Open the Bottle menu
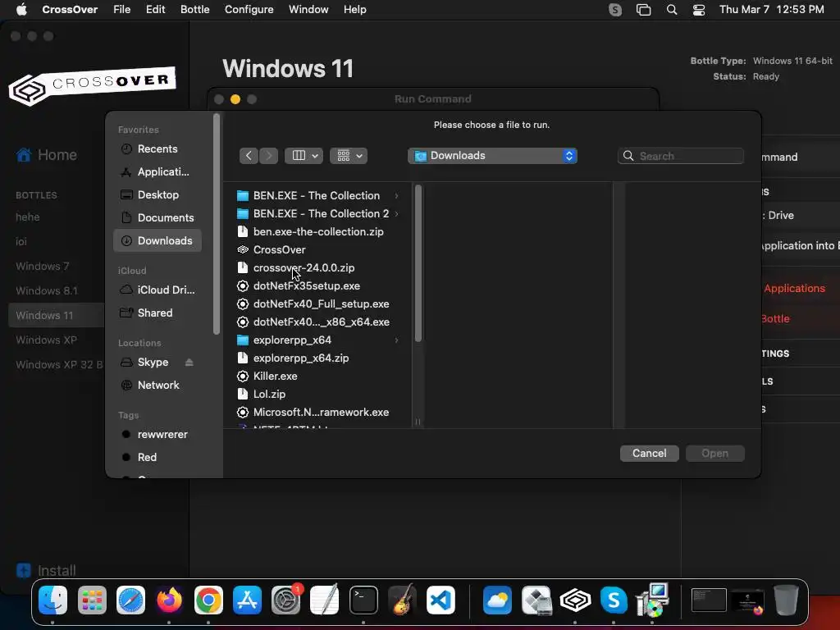The height and width of the screenshot is (630, 840). tap(195, 10)
